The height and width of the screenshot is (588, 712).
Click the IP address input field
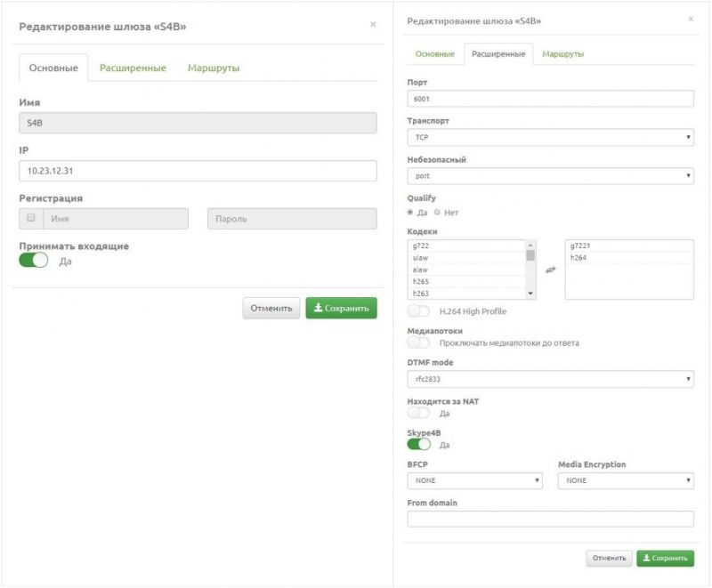tap(198, 171)
